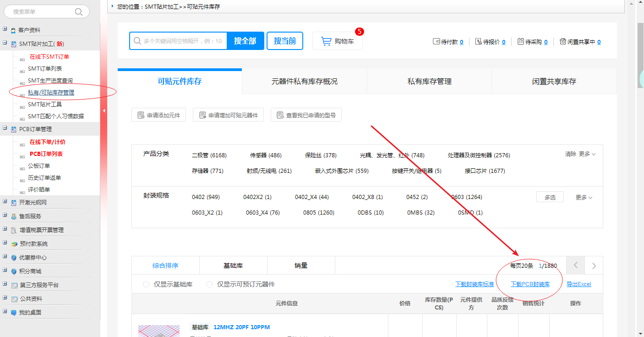Click the keyword search input field

pos(182,41)
